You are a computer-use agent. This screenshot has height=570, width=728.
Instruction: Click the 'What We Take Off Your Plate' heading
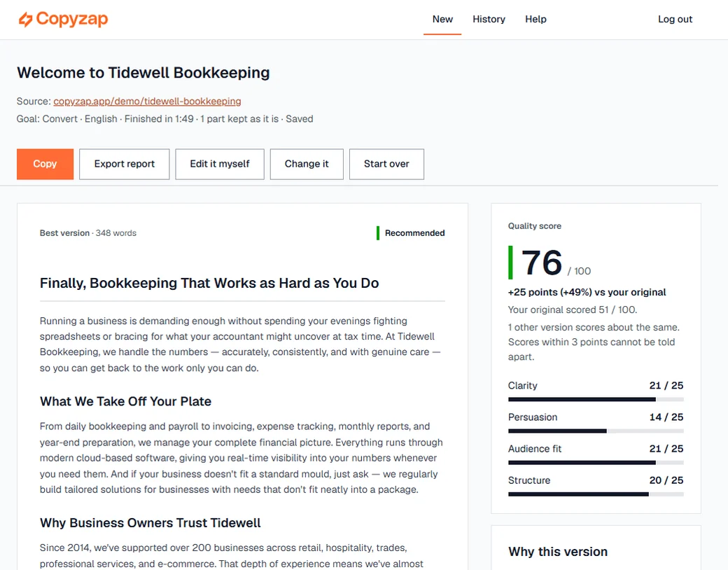[x=125, y=401]
